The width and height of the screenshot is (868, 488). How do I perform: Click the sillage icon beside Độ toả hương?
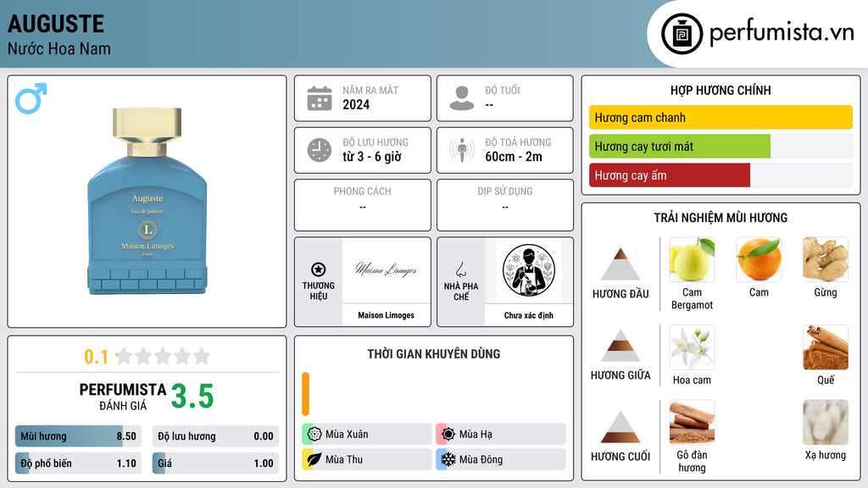pyautogui.click(x=462, y=150)
